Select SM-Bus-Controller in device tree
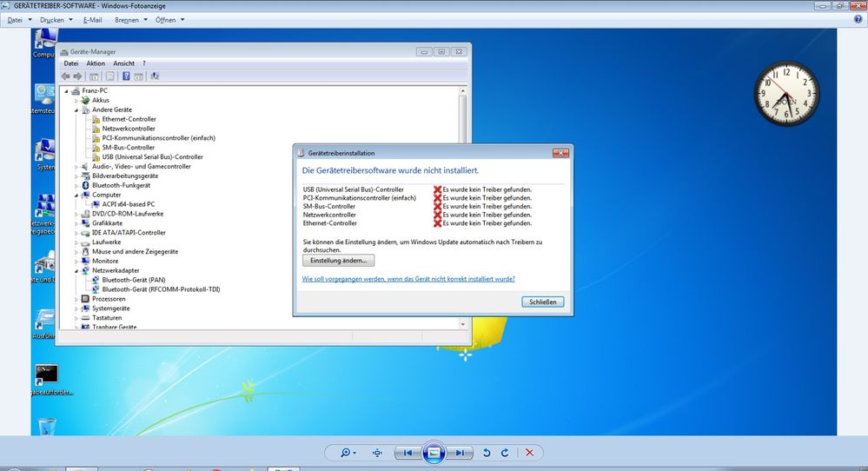The image size is (868, 471). pos(129,147)
